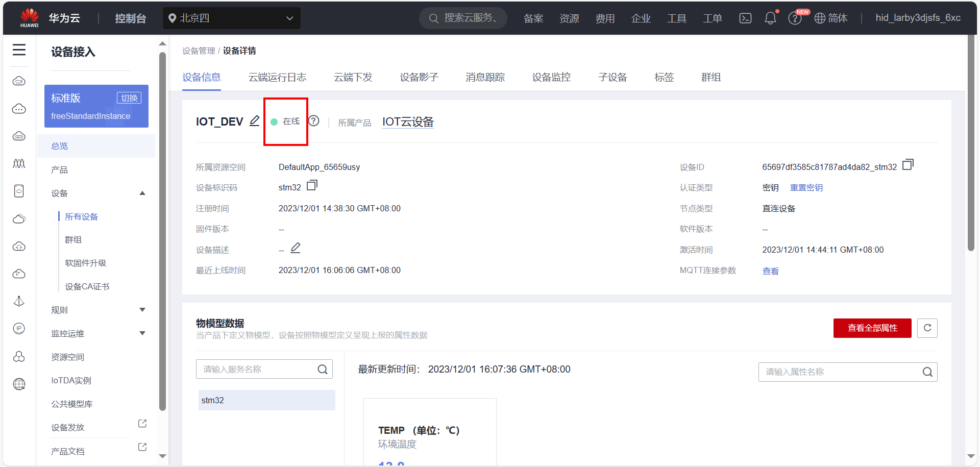Open external link icon beside 产品文档

click(142, 447)
